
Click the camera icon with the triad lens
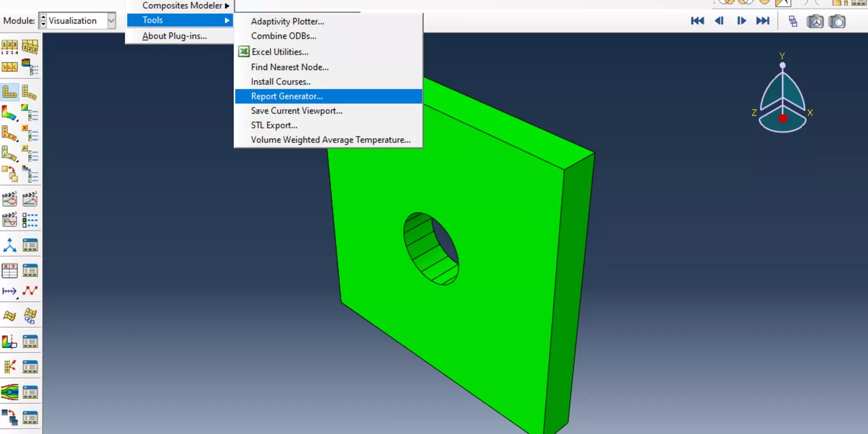(815, 21)
